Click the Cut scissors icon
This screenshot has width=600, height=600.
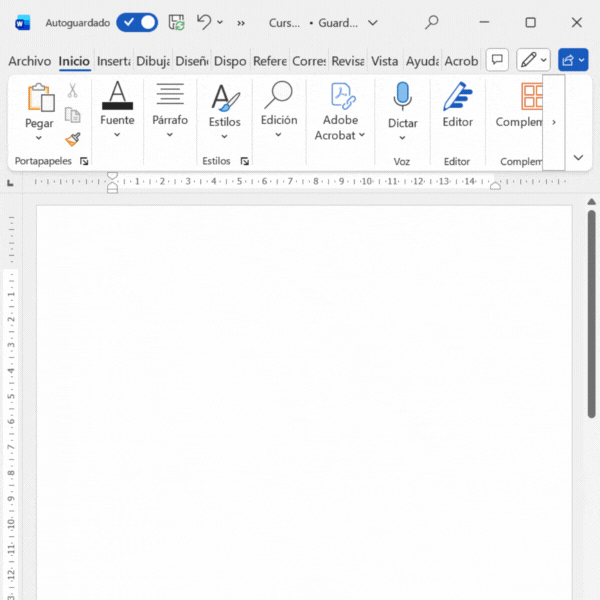pyautogui.click(x=72, y=91)
